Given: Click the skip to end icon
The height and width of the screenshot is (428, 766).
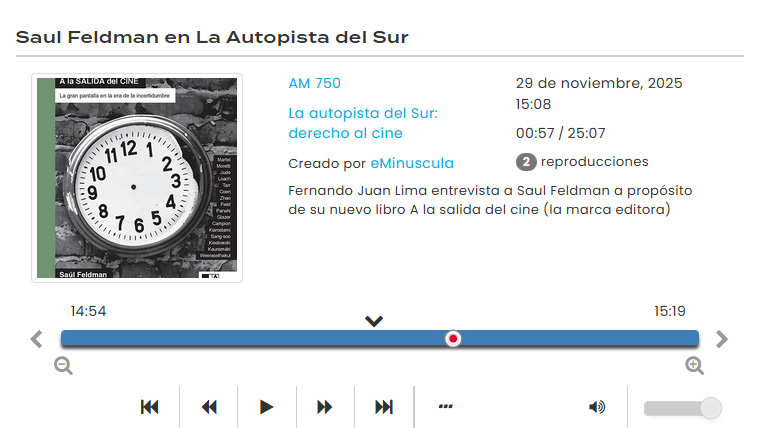Looking at the screenshot, I should (384, 407).
